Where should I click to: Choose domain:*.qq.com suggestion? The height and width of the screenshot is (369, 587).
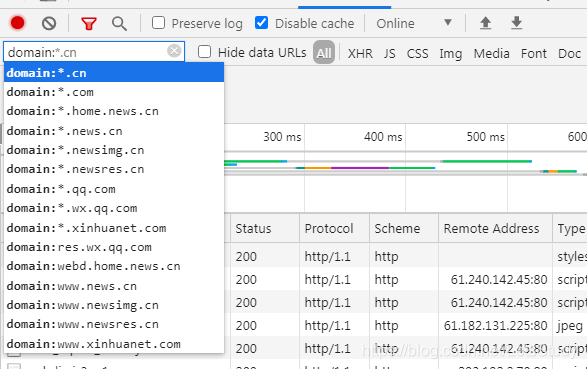(114, 189)
